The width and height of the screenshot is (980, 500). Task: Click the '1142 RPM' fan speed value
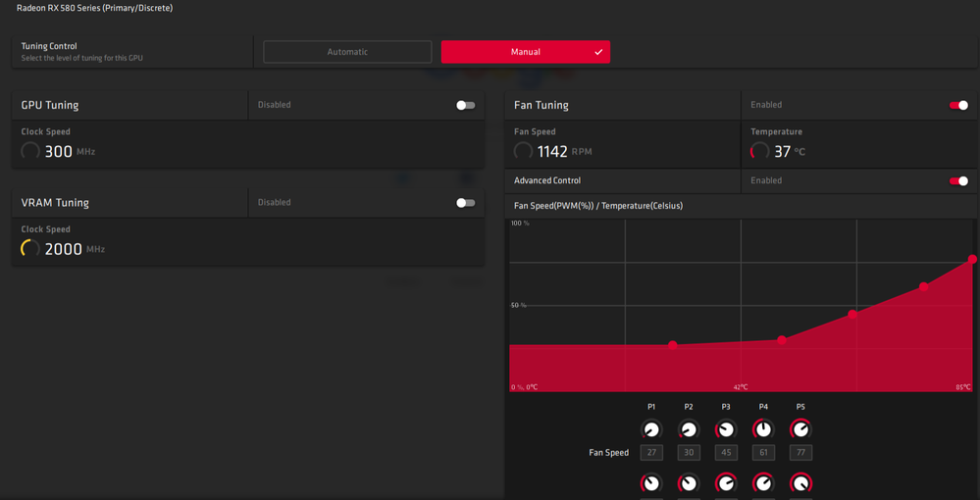(564, 151)
